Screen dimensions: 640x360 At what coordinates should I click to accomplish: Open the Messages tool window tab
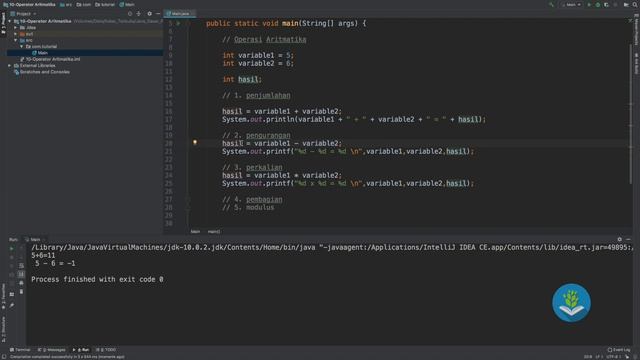[x=51, y=350]
